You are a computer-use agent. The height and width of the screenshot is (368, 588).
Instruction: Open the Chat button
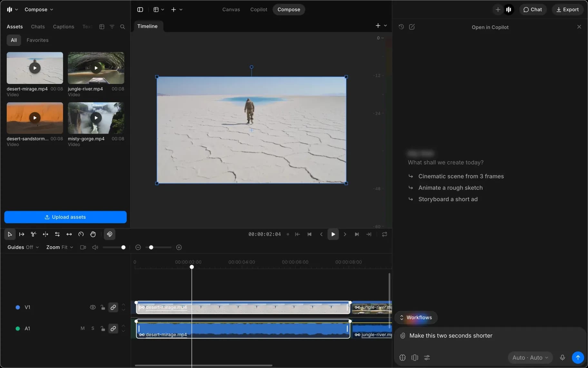[533, 10]
